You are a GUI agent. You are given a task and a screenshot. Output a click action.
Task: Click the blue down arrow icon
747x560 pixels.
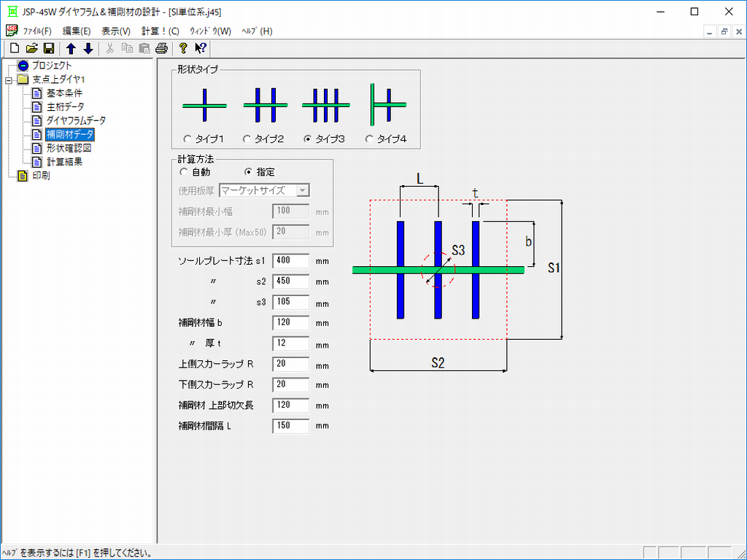point(88,49)
